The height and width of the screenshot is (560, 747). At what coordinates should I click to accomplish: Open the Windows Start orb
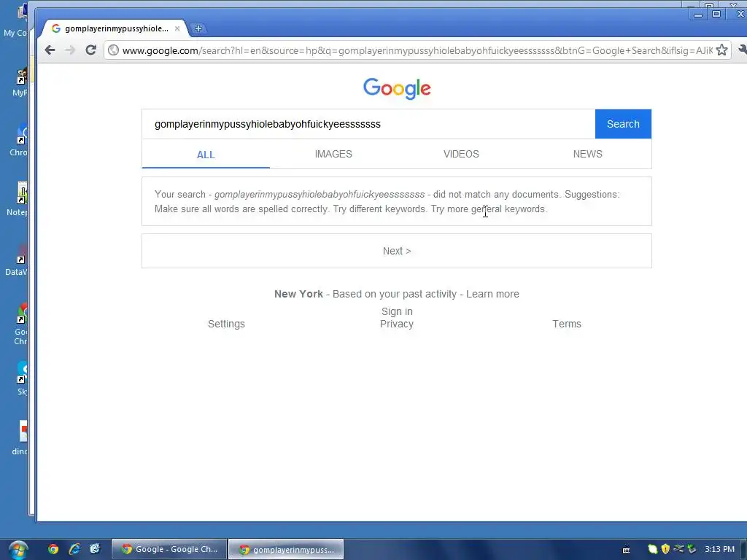click(x=18, y=550)
